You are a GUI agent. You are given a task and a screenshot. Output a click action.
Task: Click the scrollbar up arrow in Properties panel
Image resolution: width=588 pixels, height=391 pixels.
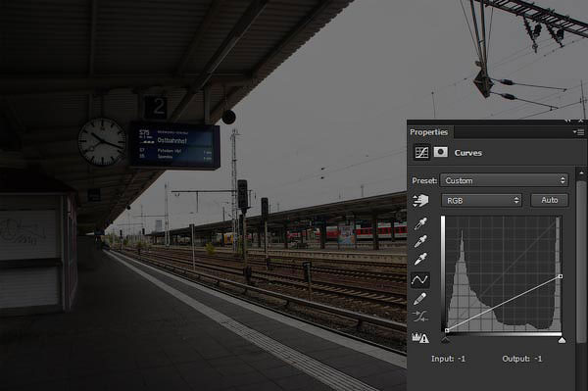581,172
